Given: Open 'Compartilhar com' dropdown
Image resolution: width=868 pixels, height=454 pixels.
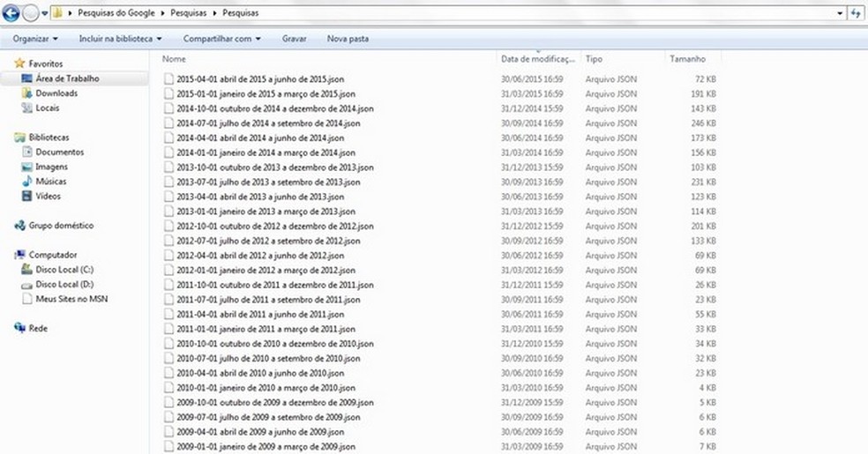Looking at the screenshot, I should click(222, 39).
